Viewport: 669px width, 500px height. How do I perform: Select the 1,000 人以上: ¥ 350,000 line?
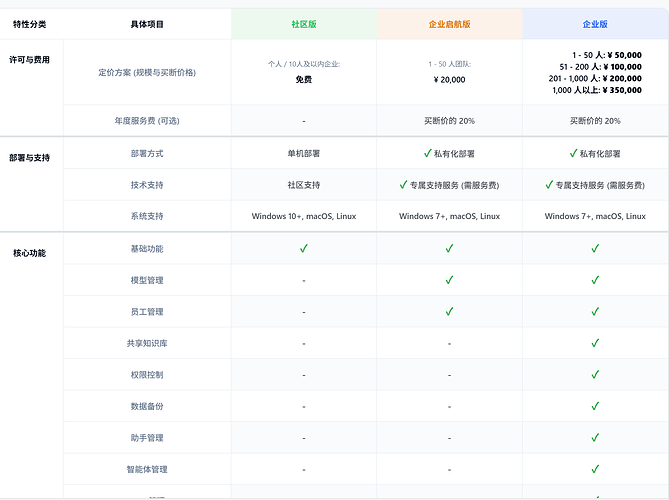point(597,90)
